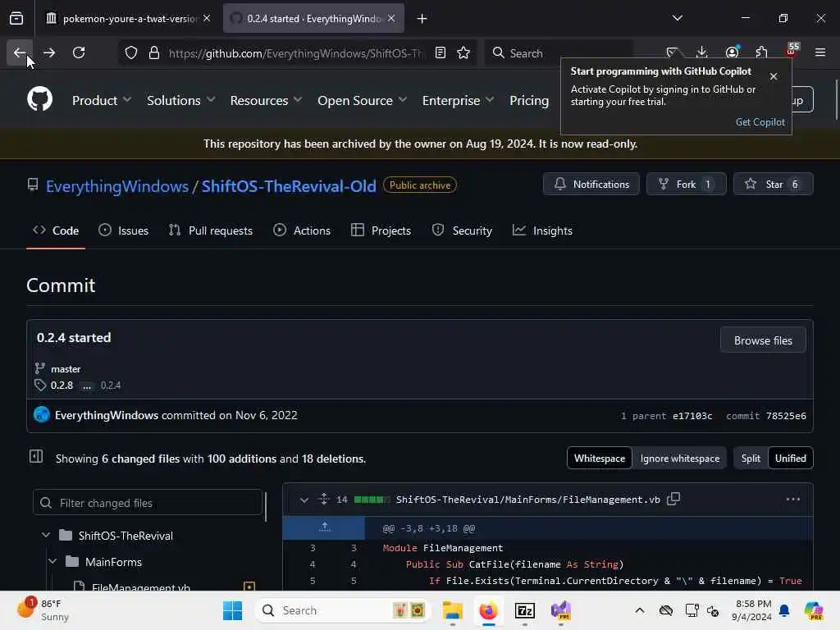Switch diff view to Split
The height and width of the screenshot is (630, 840).
click(751, 458)
